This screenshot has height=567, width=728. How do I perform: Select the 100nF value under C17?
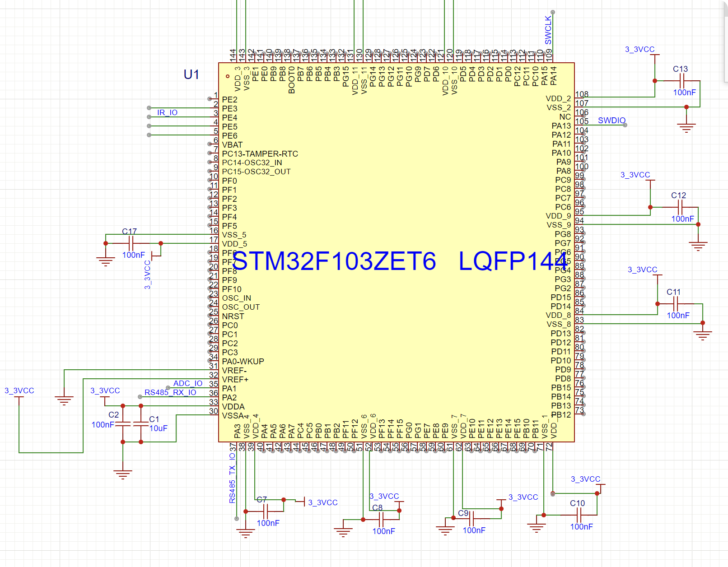[134, 255]
